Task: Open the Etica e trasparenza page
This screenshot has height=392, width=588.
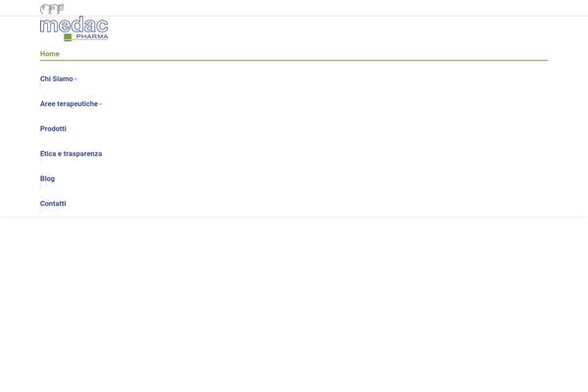Action: point(71,154)
